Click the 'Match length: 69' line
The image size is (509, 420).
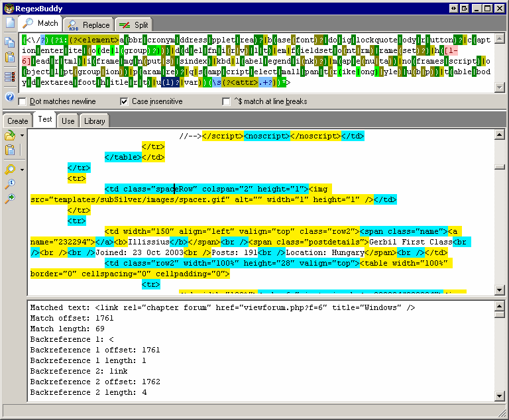point(67,329)
